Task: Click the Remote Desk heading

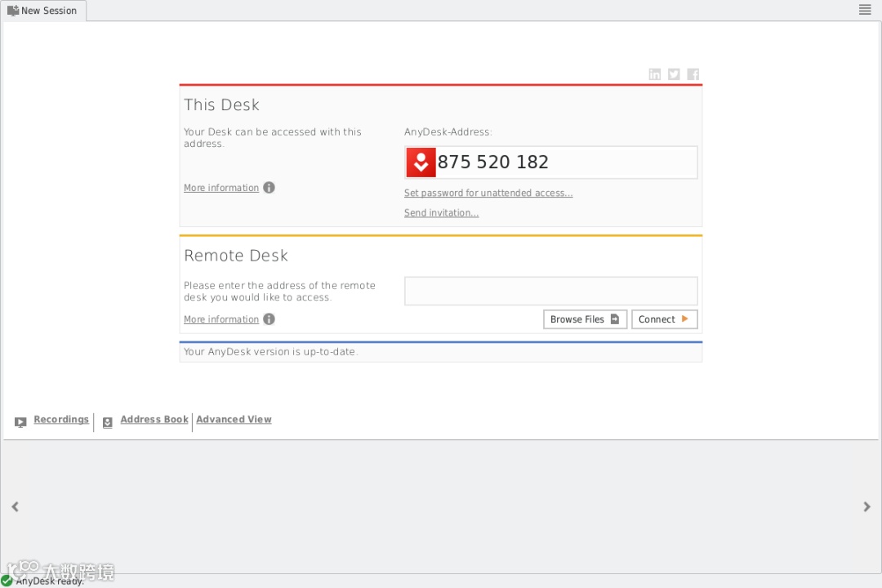Action: 236,256
